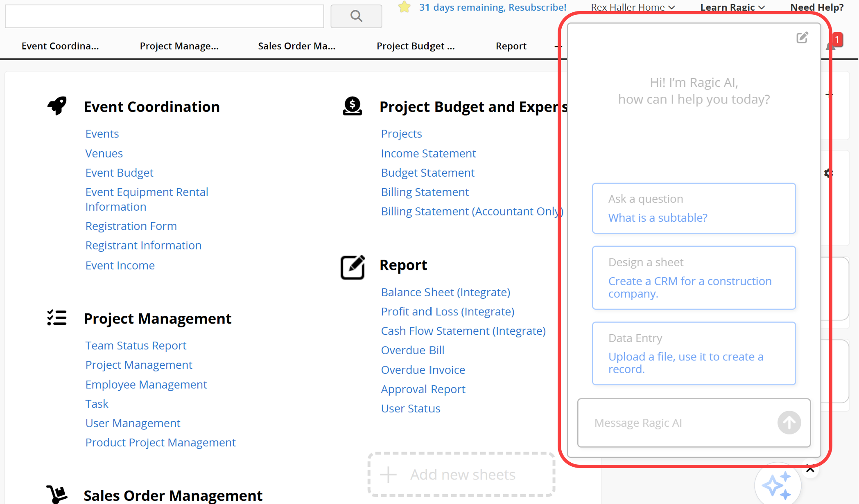Select the What is a subtable? suggestion

point(694,208)
